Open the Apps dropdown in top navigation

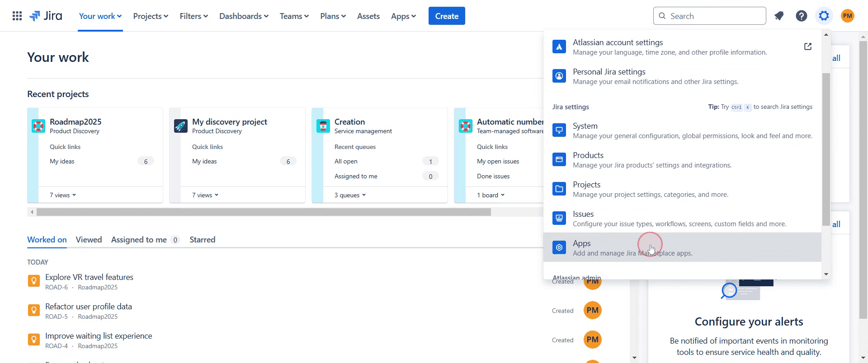403,16
